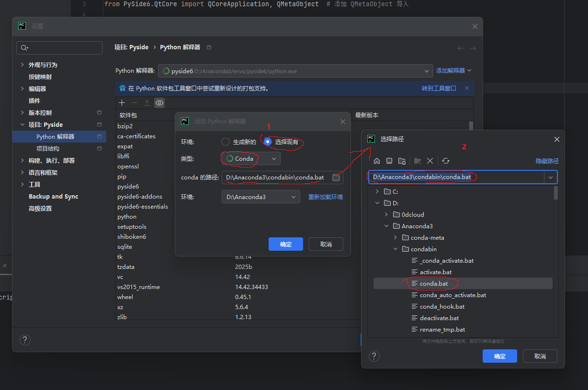Close the 选择路径 dialog
The width and height of the screenshot is (588, 390).
tap(557, 139)
